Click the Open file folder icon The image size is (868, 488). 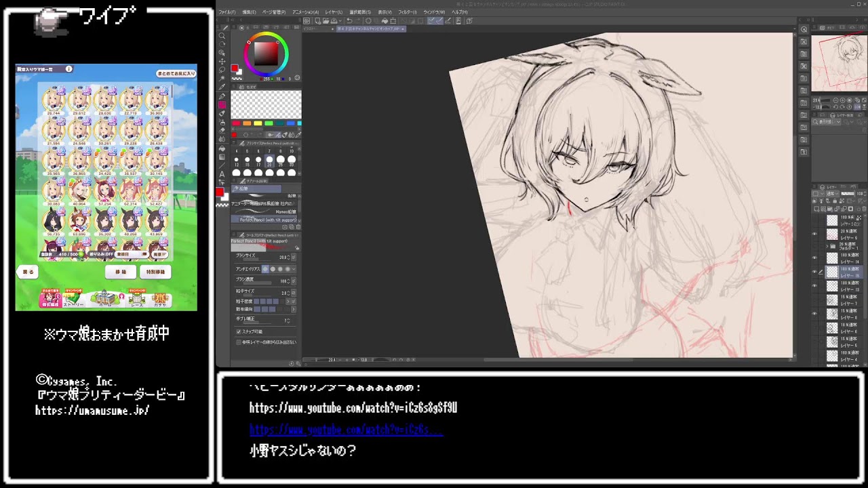pos(325,21)
